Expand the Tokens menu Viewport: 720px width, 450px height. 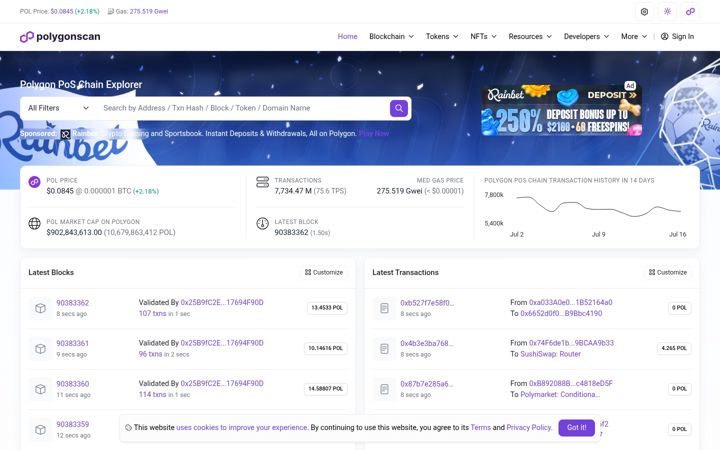click(442, 36)
